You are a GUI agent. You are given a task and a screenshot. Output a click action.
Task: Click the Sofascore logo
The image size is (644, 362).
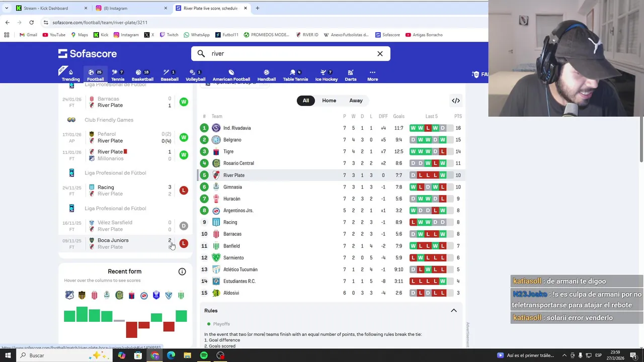pos(88,54)
